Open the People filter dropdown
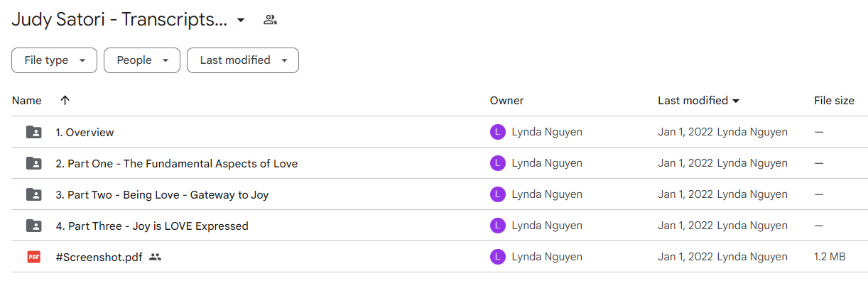The width and height of the screenshot is (868, 288). coord(142,60)
